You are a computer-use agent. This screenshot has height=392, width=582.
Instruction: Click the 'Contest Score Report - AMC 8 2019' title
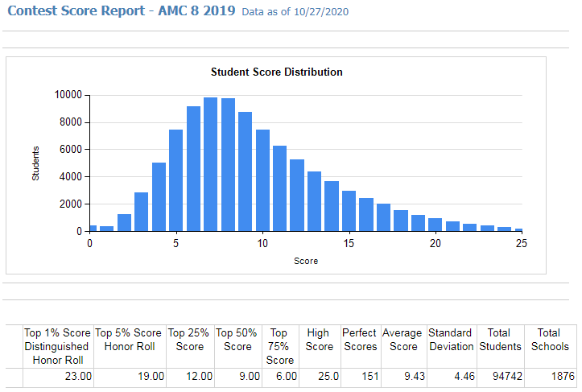122,10
